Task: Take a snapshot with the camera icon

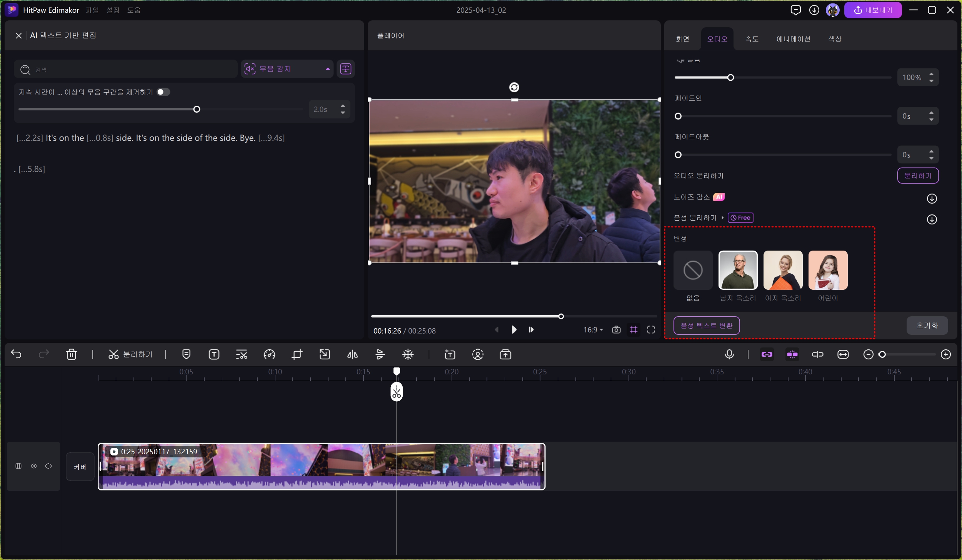Action: pyautogui.click(x=616, y=330)
